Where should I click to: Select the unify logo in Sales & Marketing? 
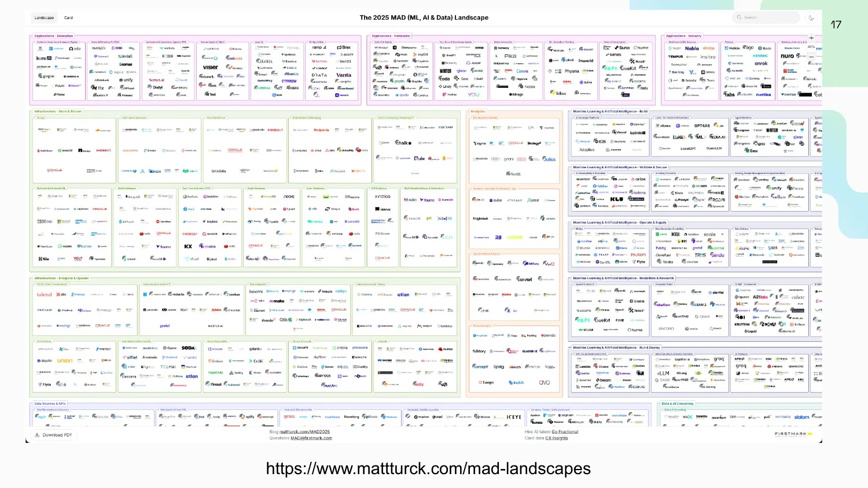[x=126, y=80]
